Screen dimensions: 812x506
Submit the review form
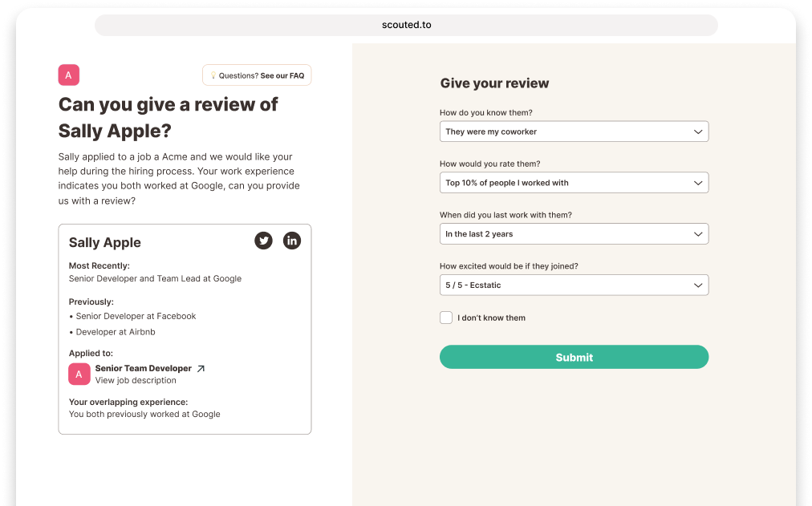pyautogui.click(x=574, y=358)
